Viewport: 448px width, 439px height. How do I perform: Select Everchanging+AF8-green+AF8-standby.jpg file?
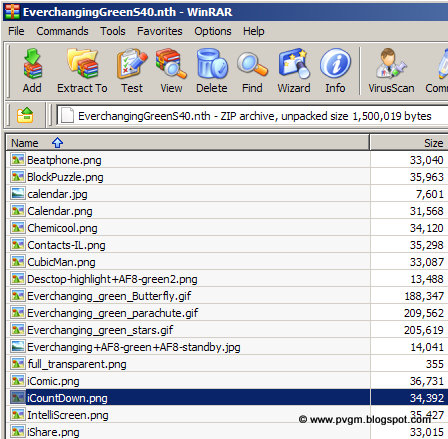[134, 347]
